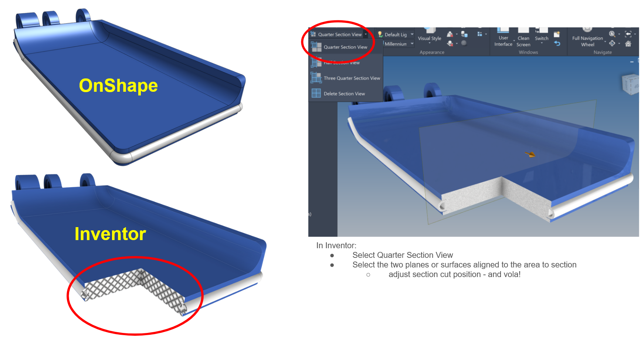This screenshot has width=644, height=337.
Task: Click the shadows icon in Appearance
Action: [450, 34]
